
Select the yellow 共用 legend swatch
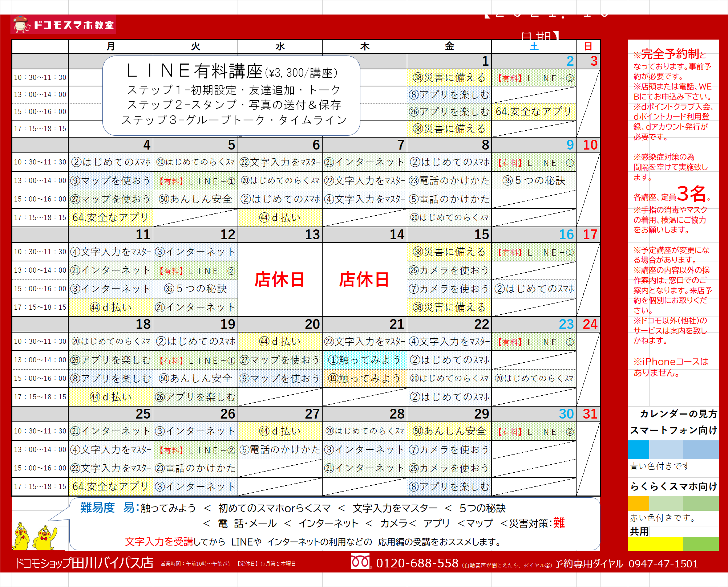pos(655,543)
